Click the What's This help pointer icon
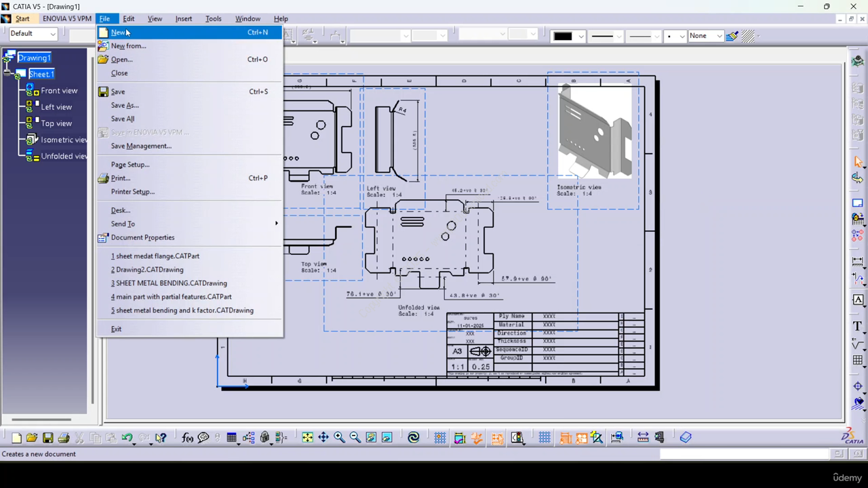868x488 pixels. coord(161,438)
